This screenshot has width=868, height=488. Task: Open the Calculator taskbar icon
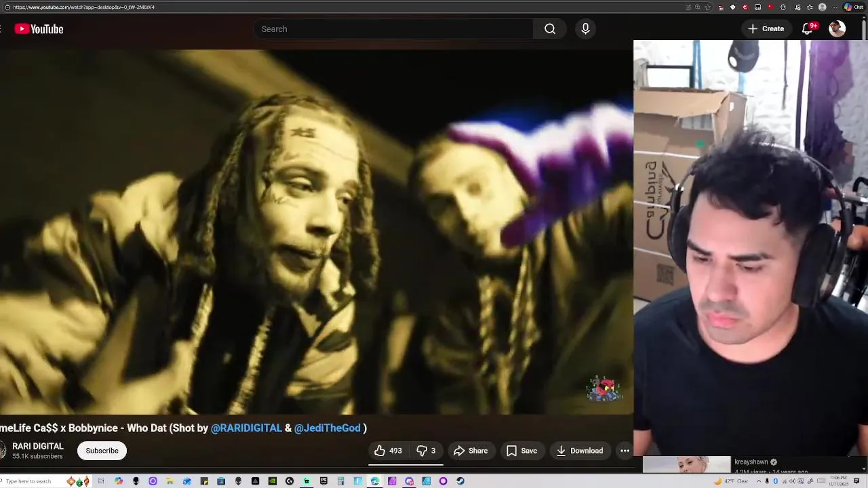pyautogui.click(x=340, y=481)
